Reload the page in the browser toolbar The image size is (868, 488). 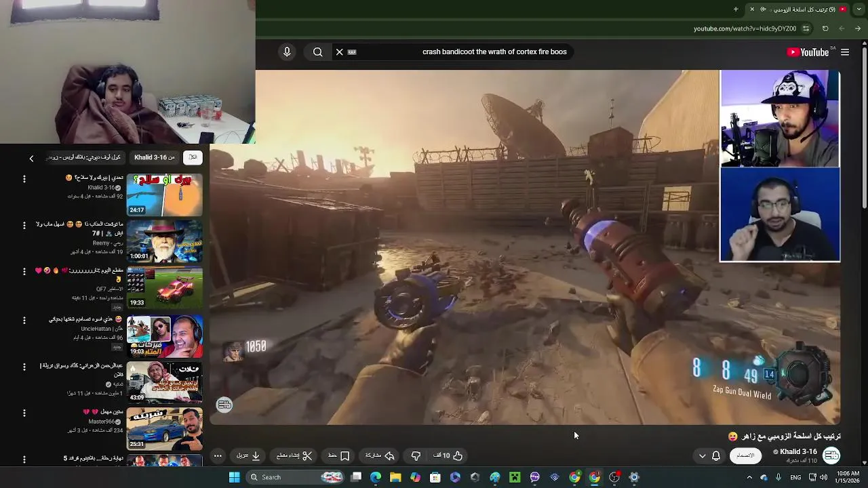[825, 28]
